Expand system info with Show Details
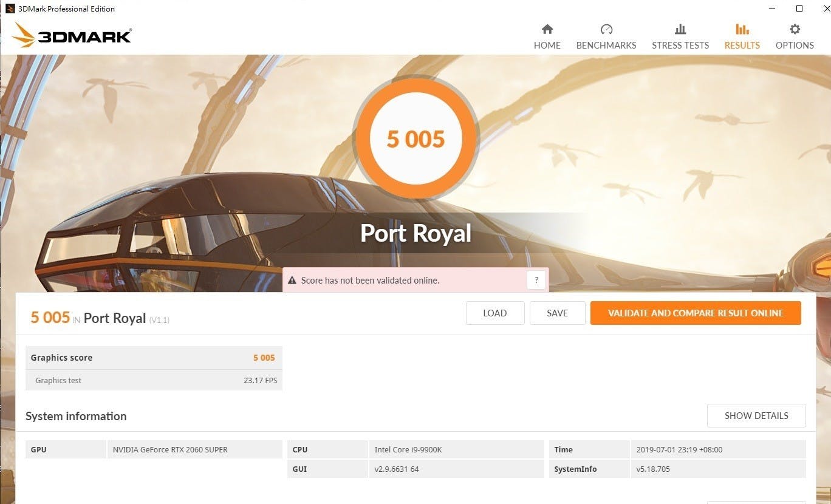Screen dimensions: 831x504 756,416
